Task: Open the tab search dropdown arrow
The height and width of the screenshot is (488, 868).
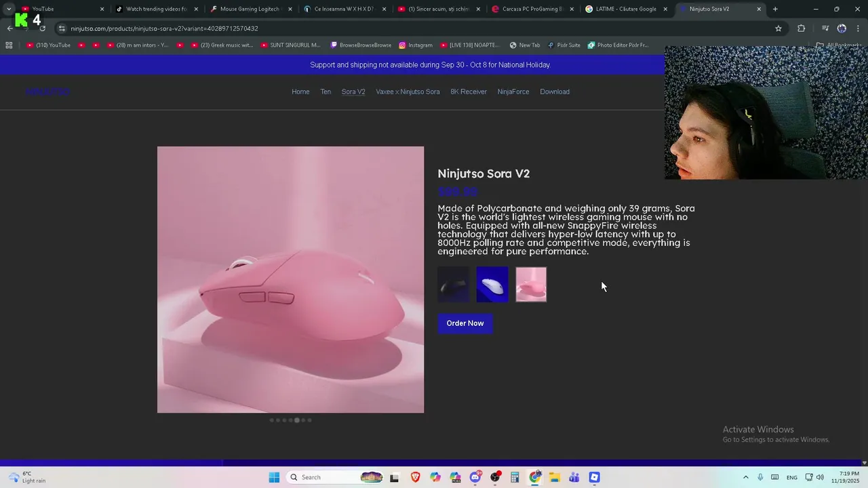Action: pos(9,9)
